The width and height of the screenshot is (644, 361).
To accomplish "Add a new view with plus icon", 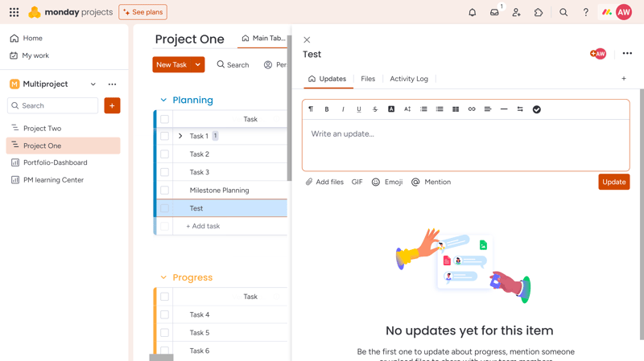I will click(623, 78).
